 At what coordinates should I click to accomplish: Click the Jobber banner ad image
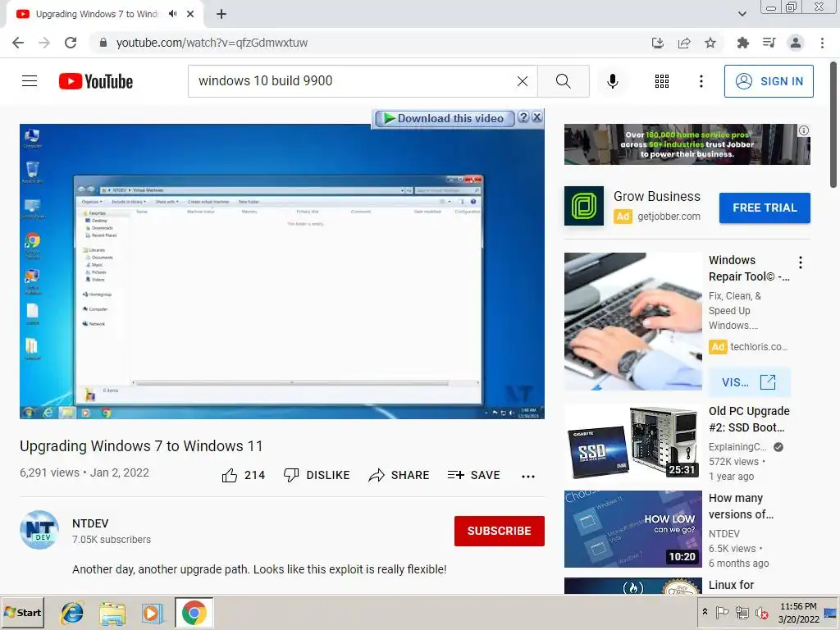(x=687, y=144)
